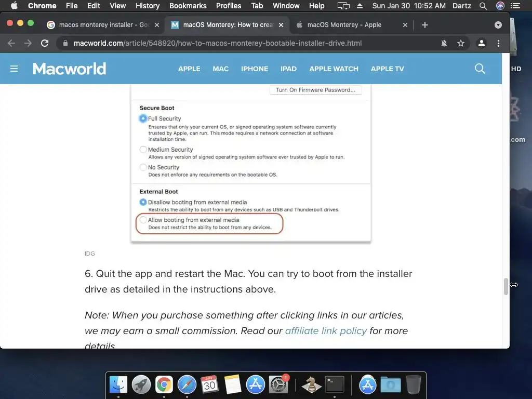The height and width of the screenshot is (399, 532).
Task: Open the Macworld hamburger menu
Action: [x=14, y=69]
